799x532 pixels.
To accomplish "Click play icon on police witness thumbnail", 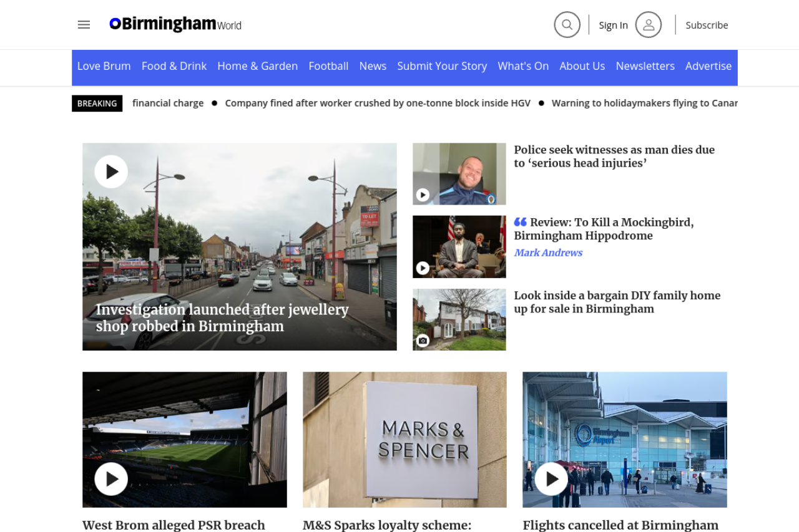I will pyautogui.click(x=423, y=195).
